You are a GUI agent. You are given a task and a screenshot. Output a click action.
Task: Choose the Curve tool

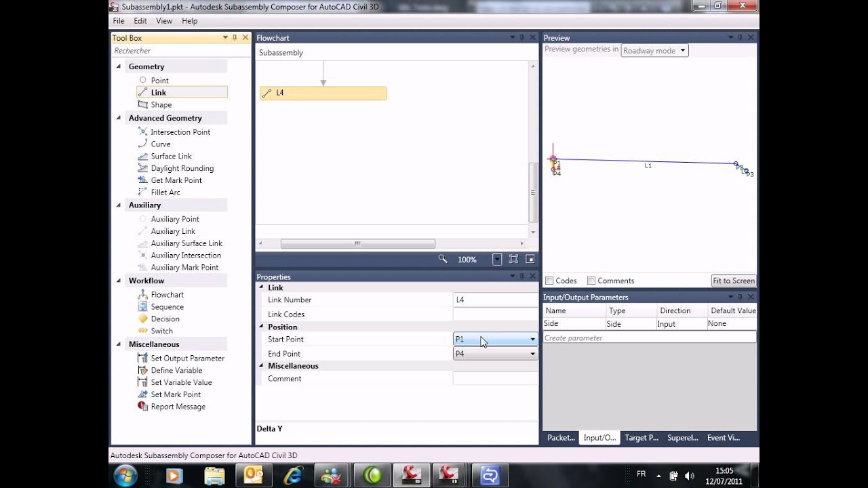[x=160, y=144]
